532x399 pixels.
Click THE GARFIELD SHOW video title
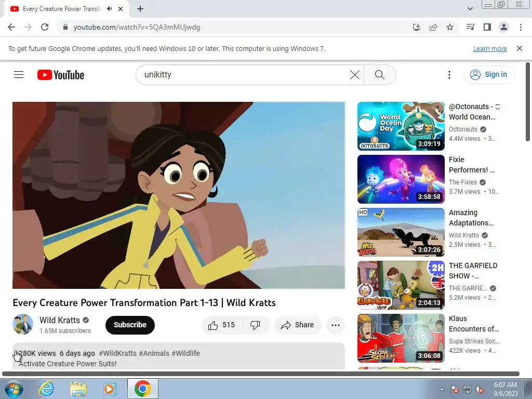pos(473,271)
